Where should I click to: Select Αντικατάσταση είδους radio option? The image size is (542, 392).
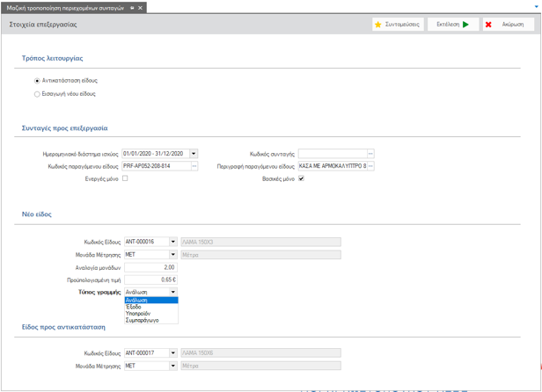[x=37, y=81]
